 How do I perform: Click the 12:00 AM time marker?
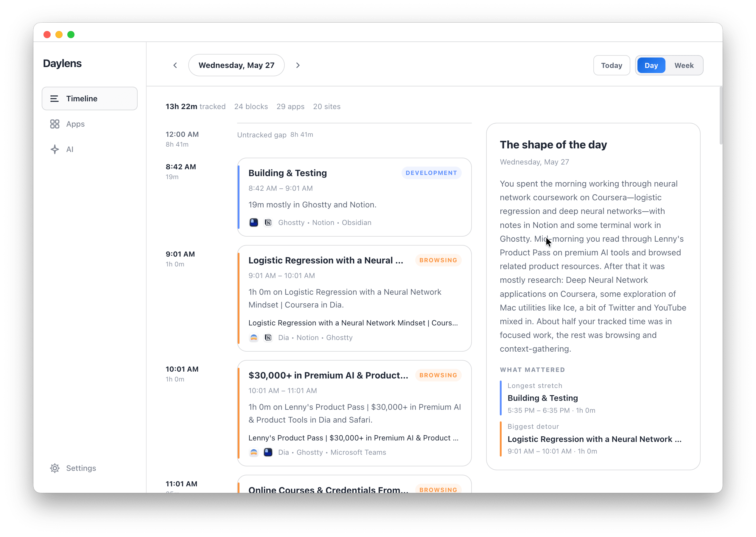[182, 134]
